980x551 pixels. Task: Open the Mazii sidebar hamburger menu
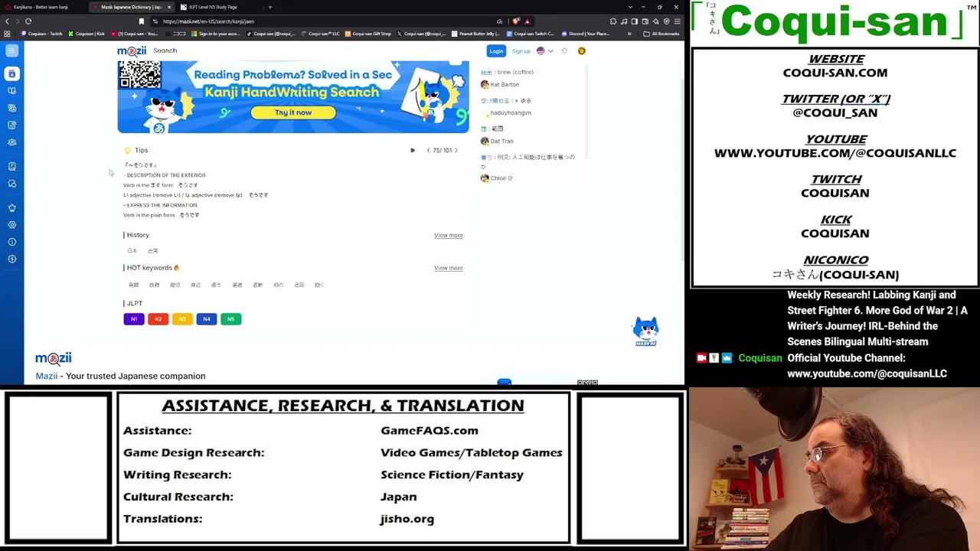(11, 51)
